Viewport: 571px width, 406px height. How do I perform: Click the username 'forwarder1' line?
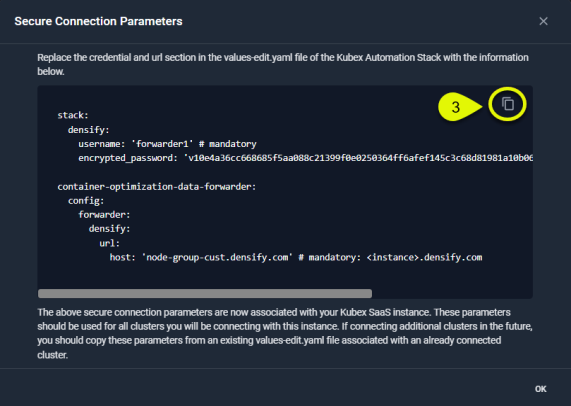[167, 144]
